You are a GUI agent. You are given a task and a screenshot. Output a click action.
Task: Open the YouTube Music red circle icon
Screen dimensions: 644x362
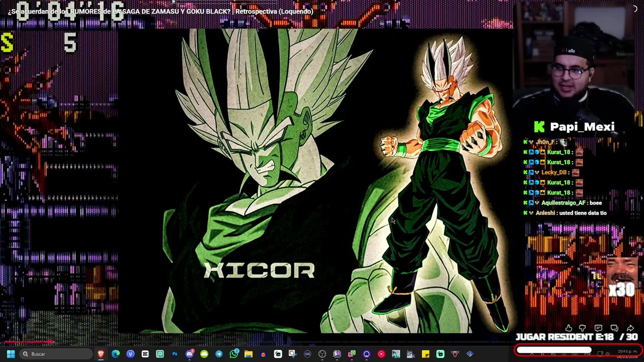coord(381,354)
